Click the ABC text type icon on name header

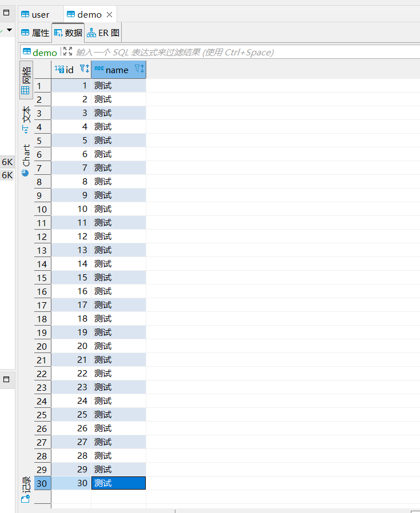pos(99,69)
